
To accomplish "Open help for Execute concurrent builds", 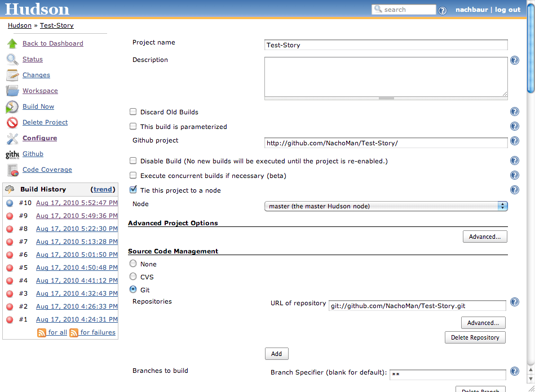I will (515, 175).
